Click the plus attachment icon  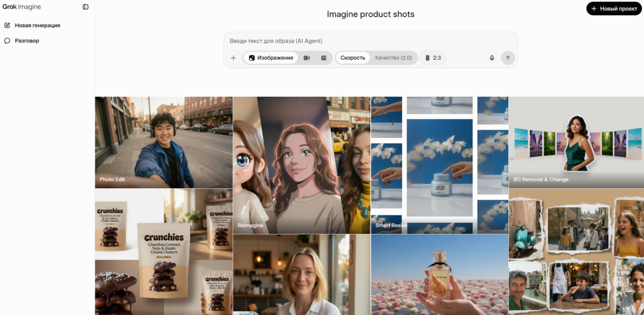pos(233,58)
